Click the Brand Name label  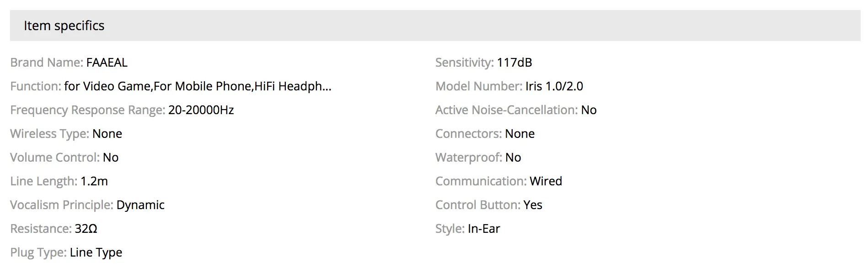[47, 63]
